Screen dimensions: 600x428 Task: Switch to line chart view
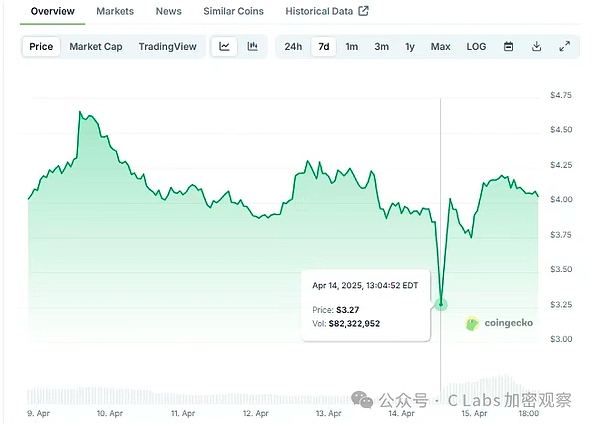point(225,46)
